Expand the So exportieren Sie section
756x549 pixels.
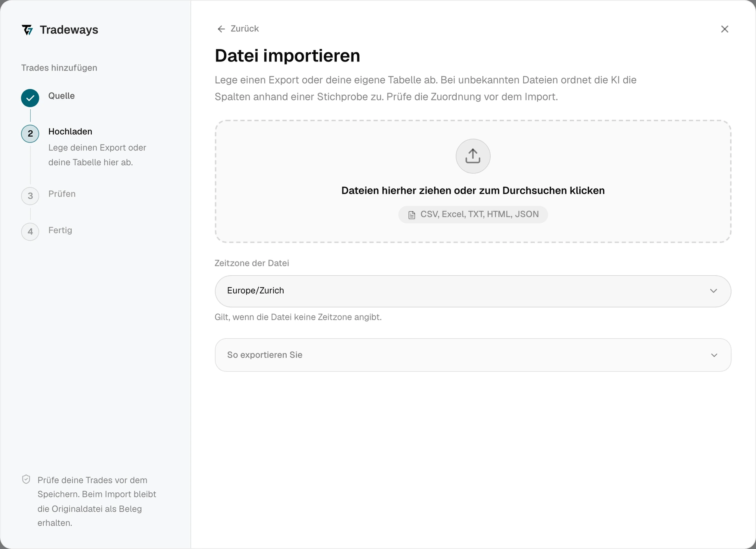point(473,355)
